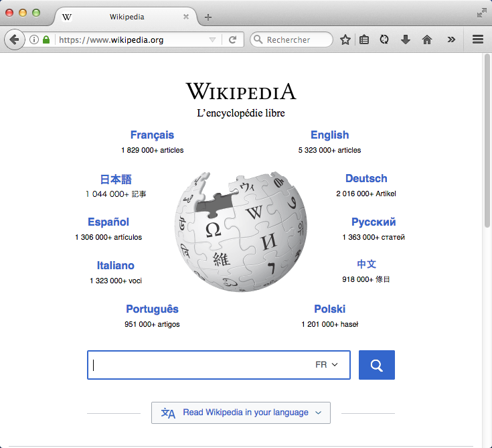Show site information via the info icon
The image size is (492, 448).
[x=34, y=40]
